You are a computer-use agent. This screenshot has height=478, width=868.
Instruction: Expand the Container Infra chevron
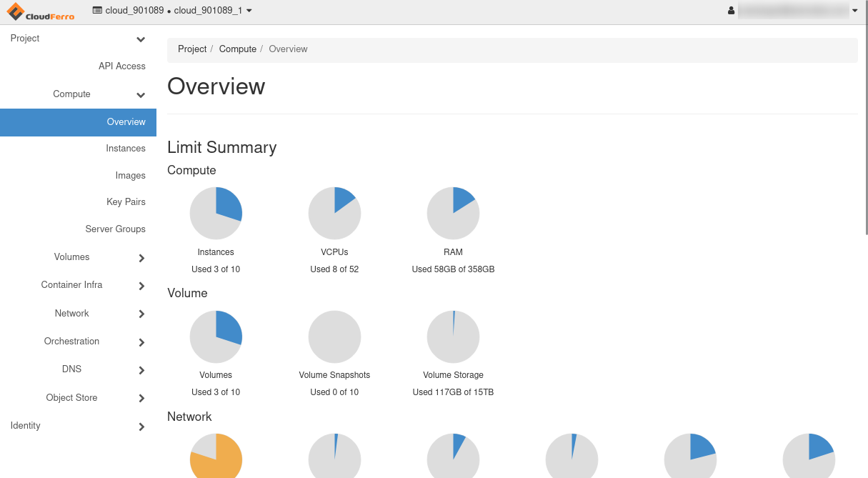click(x=141, y=286)
